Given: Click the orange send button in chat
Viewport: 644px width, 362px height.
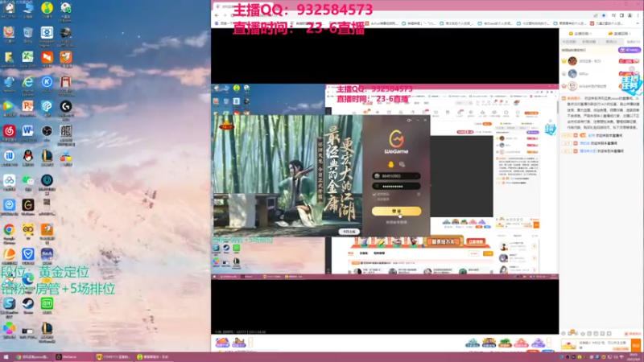Looking at the screenshot, I should (x=636, y=345).
